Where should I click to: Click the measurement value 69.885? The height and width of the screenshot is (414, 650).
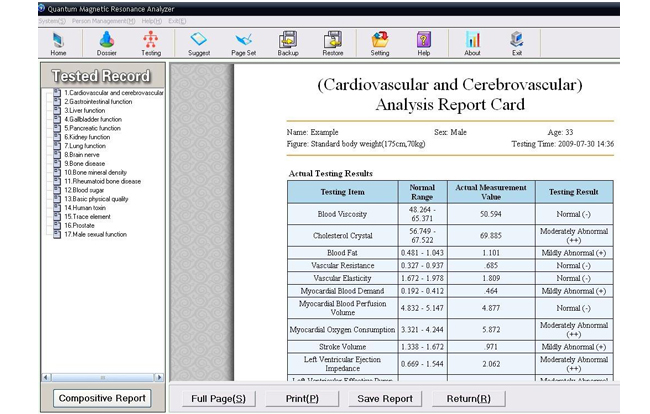coord(491,236)
